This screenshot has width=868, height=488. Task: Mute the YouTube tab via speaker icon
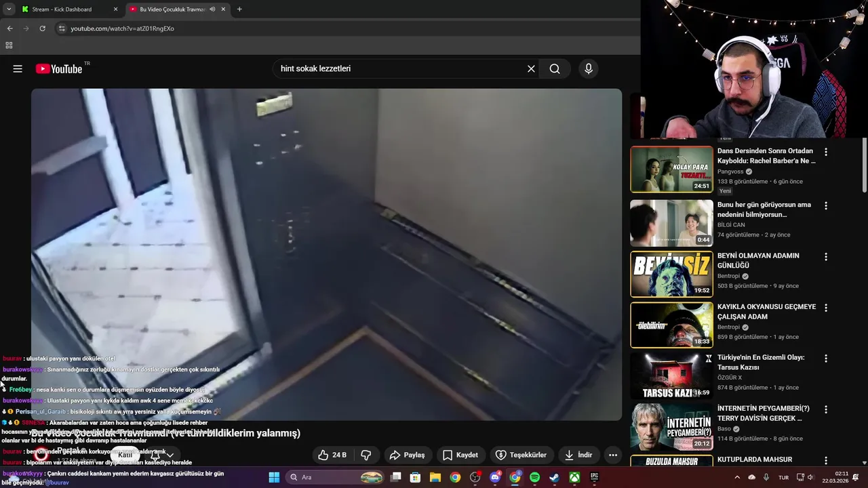tap(212, 9)
